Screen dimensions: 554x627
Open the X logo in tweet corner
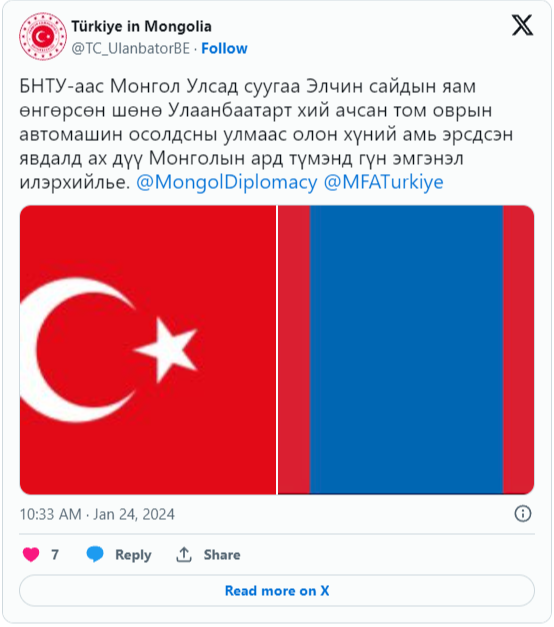(522, 26)
